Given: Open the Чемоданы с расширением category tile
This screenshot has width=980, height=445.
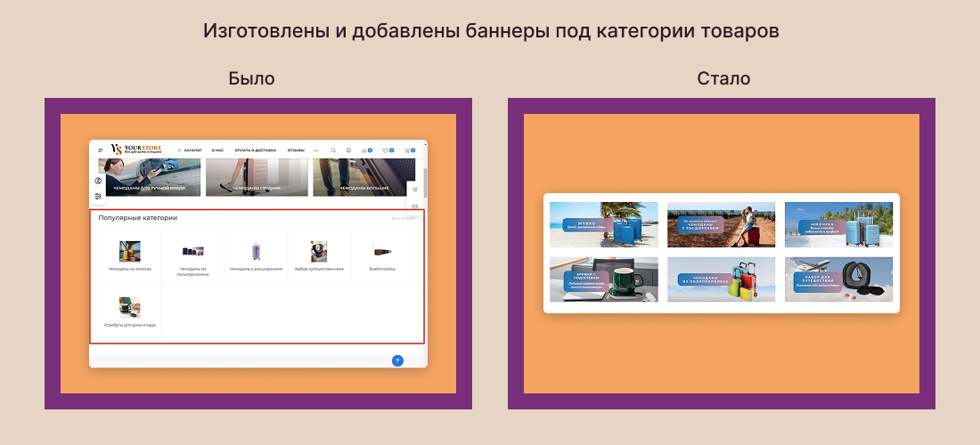Looking at the screenshot, I should click(257, 258).
